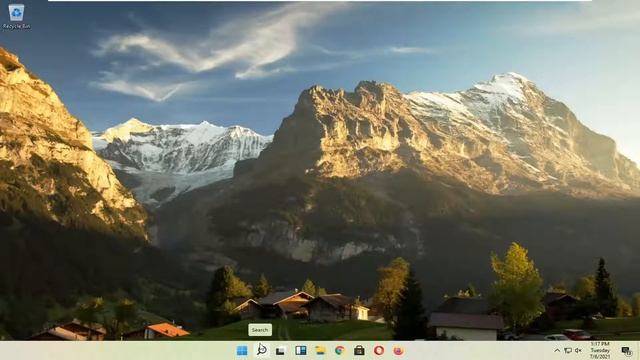Screen dimensions: 640x360
Task: Launch the Opera browser
Action: (379, 351)
